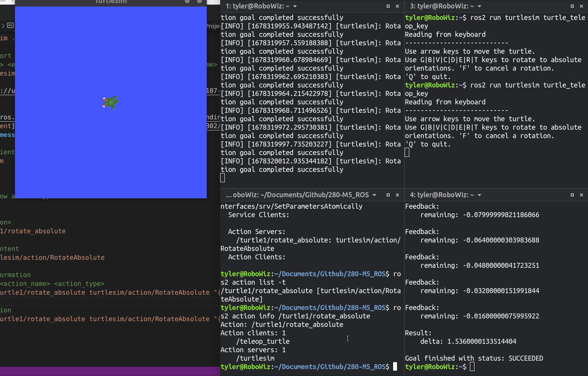The image size is (588, 376).
Task: Click 'nterfaces/srv/SetParametersAtomically' line
Action: tap(292, 206)
